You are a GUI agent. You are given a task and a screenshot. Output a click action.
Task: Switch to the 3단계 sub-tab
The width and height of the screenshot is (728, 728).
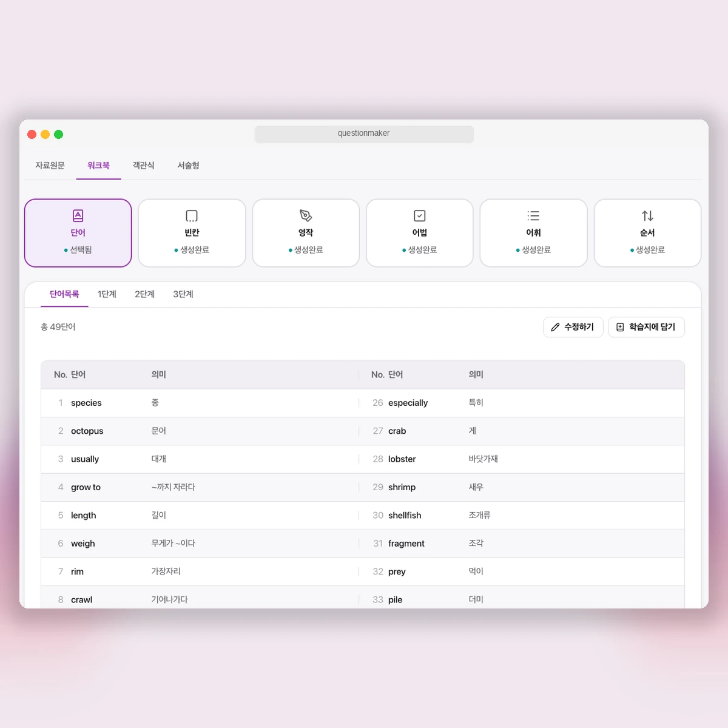click(183, 294)
